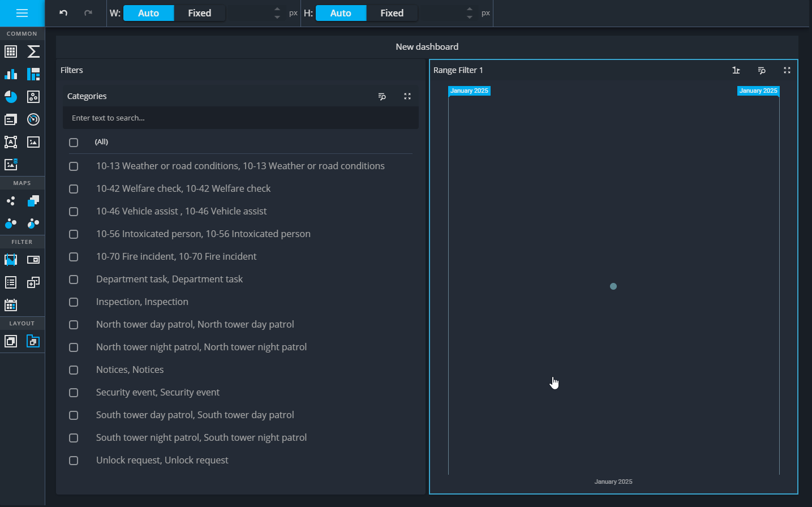Viewport: 812px width, 507px height.
Task: Click the New dashboard title
Action: click(427, 47)
